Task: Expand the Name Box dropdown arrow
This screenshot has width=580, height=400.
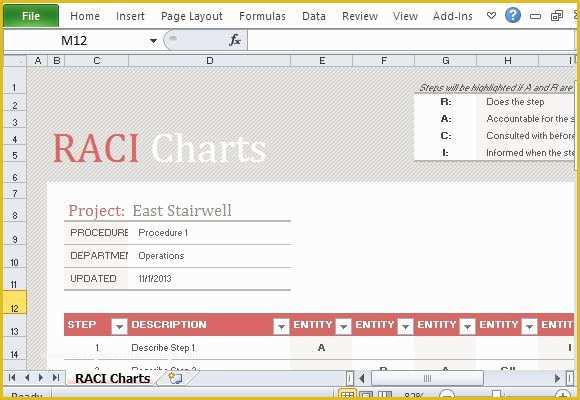Action: (153, 40)
